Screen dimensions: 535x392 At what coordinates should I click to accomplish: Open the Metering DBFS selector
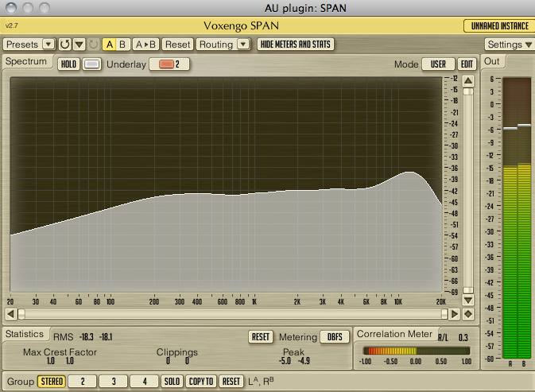(x=335, y=336)
